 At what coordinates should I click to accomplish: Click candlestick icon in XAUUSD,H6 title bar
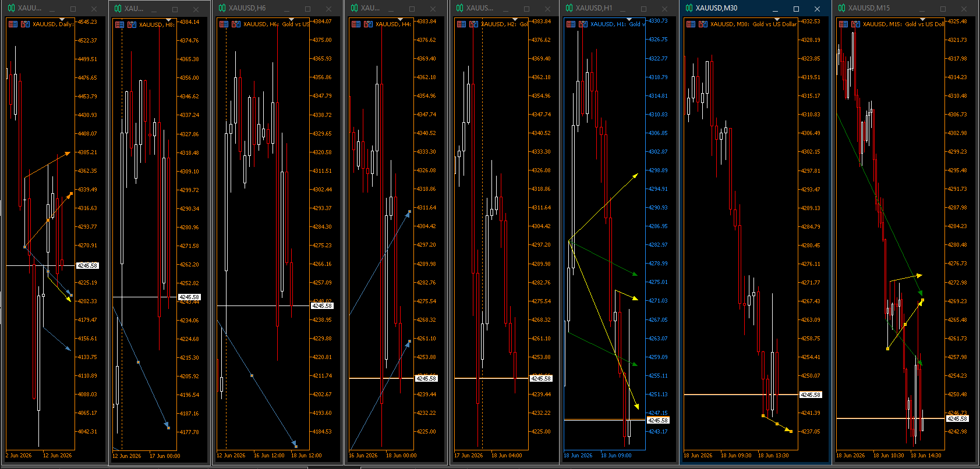point(222,8)
